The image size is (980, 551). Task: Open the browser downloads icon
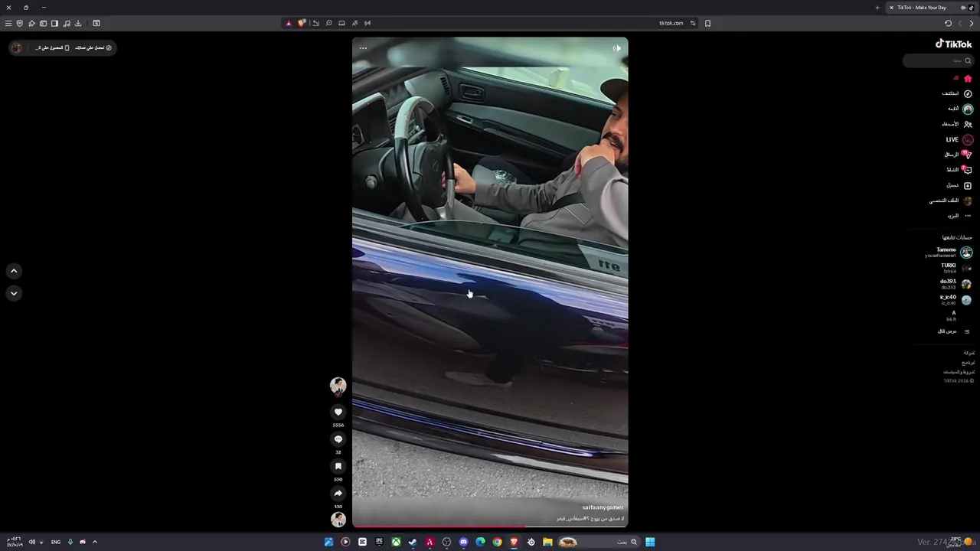pyautogui.click(x=78, y=23)
